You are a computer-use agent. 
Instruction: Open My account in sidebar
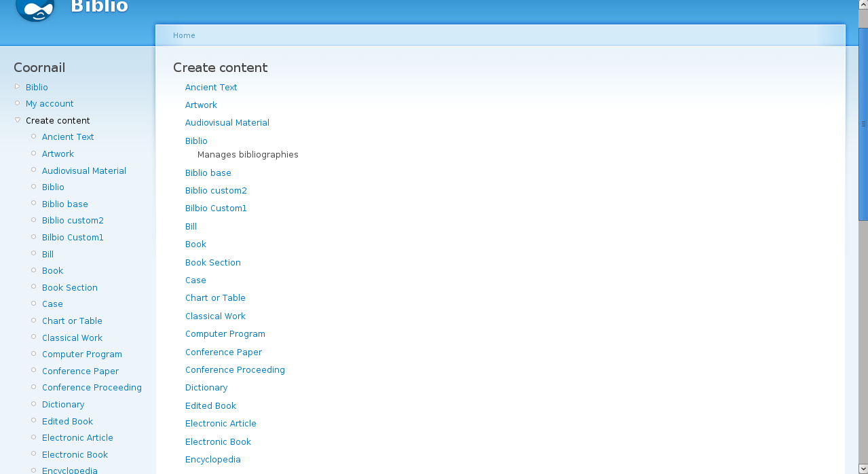click(x=50, y=104)
